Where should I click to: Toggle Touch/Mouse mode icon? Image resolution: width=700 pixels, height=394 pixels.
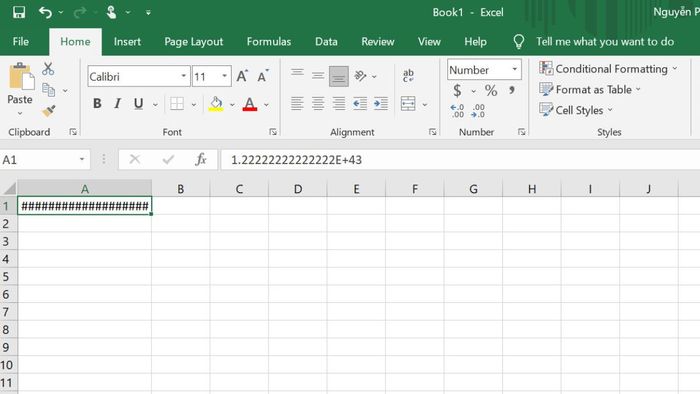(111, 12)
